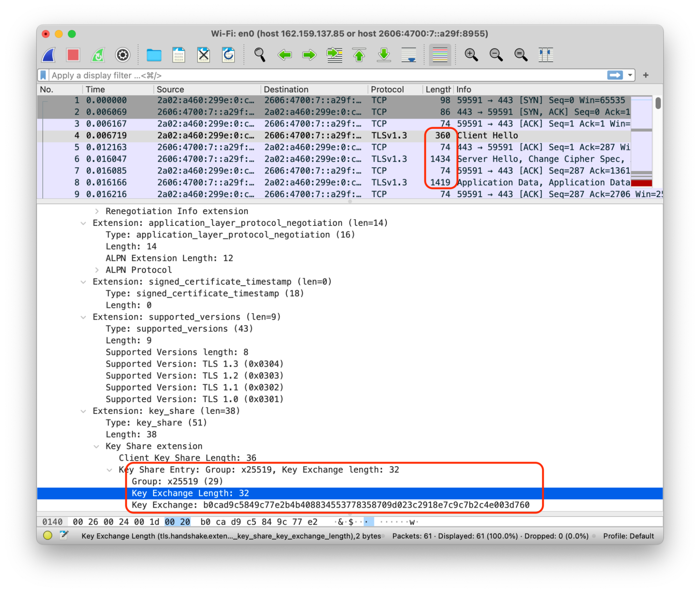Restart the capture with green fin icon

pos(98,55)
